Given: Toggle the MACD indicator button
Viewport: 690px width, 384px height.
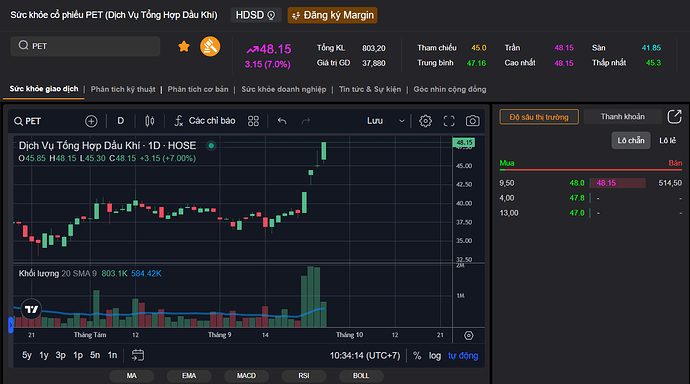Looking at the screenshot, I should coord(246,376).
